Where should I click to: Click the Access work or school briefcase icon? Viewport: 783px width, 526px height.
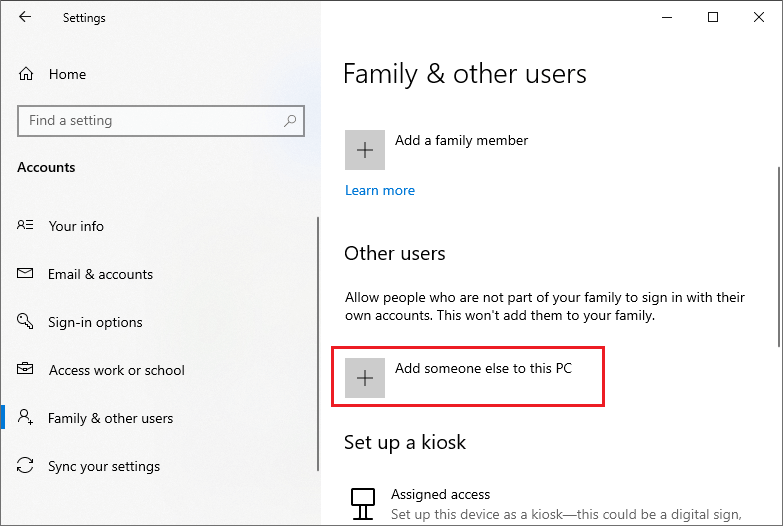[25, 369]
